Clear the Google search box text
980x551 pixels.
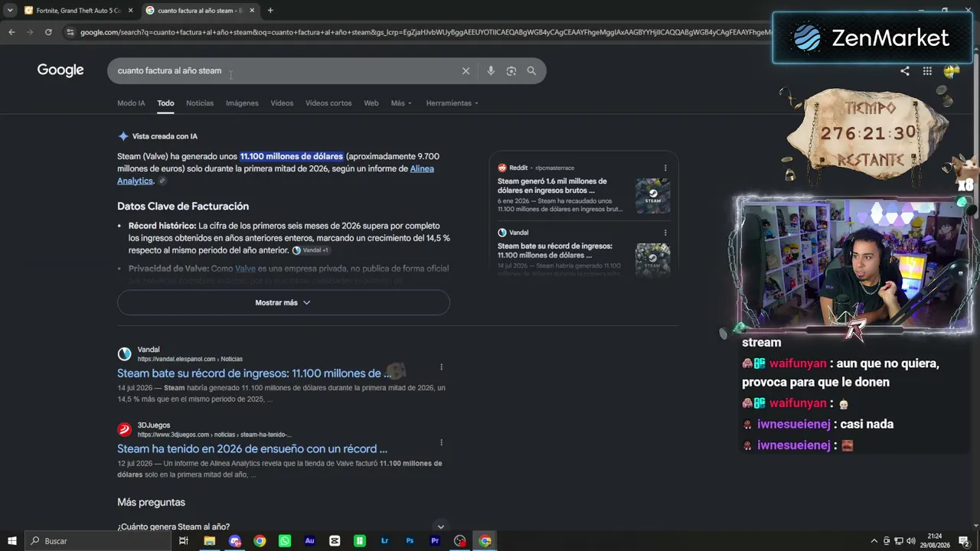coord(465,71)
